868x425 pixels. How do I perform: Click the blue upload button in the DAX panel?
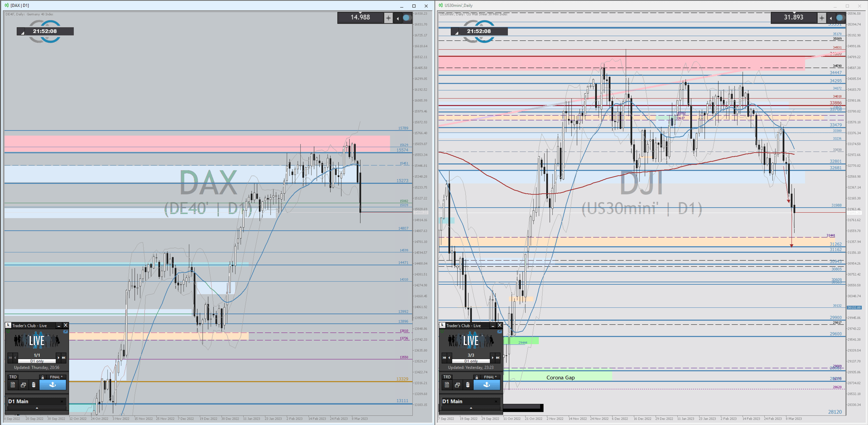pos(53,385)
